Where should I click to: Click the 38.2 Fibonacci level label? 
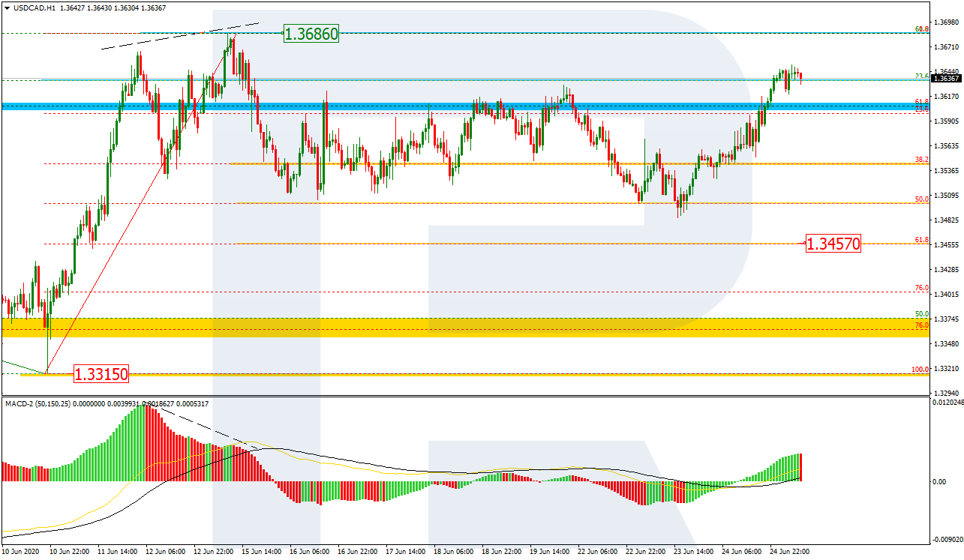point(922,160)
